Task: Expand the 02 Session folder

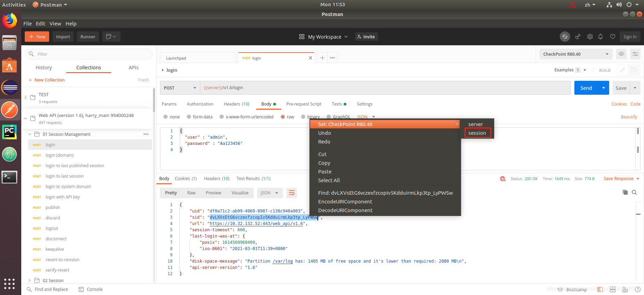Action: pyautogui.click(x=30, y=280)
